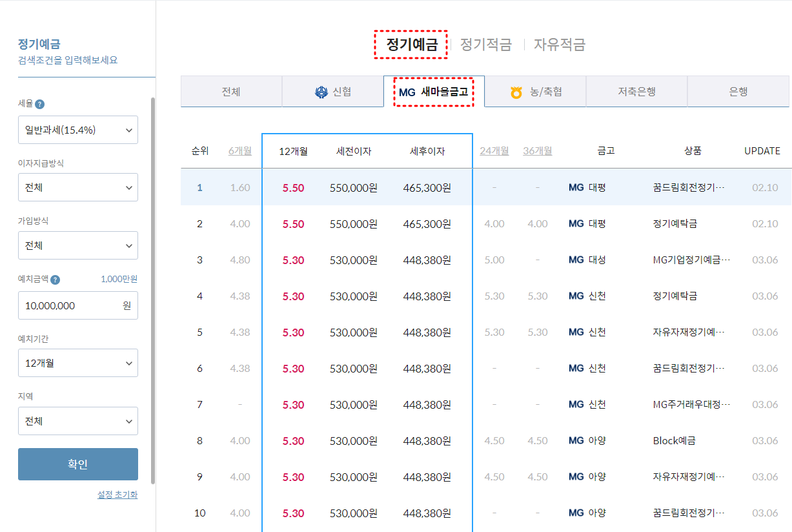Switch to the 정기적금 product tab

[485, 45]
